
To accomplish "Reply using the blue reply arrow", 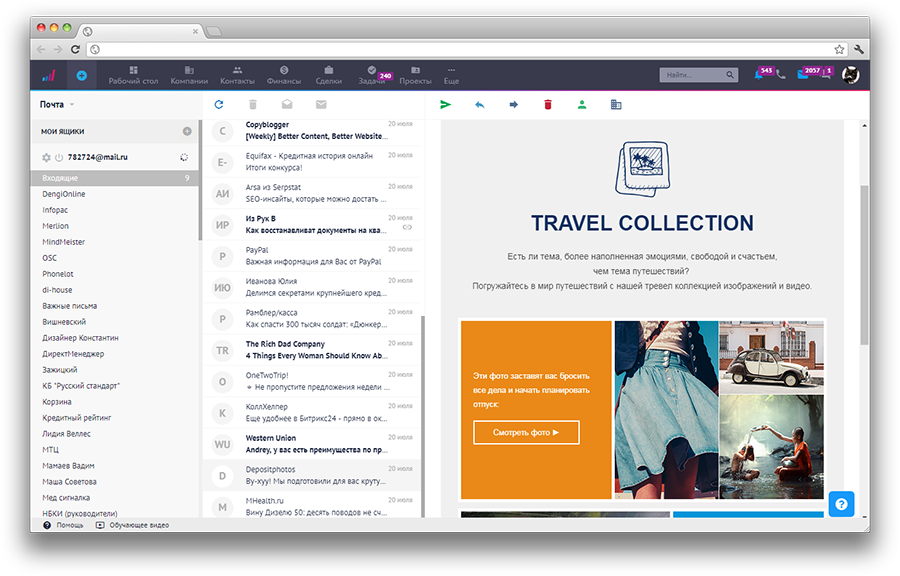I will (x=479, y=104).
